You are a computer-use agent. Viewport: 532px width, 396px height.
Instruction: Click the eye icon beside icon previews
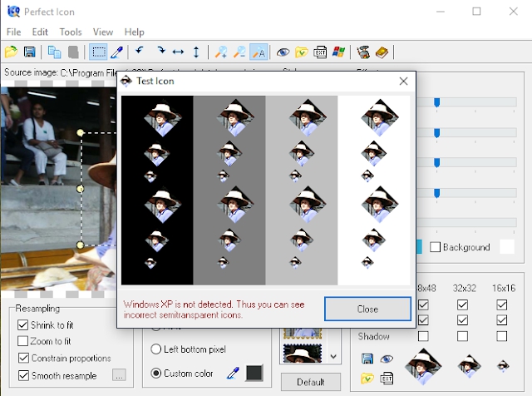coord(387,359)
